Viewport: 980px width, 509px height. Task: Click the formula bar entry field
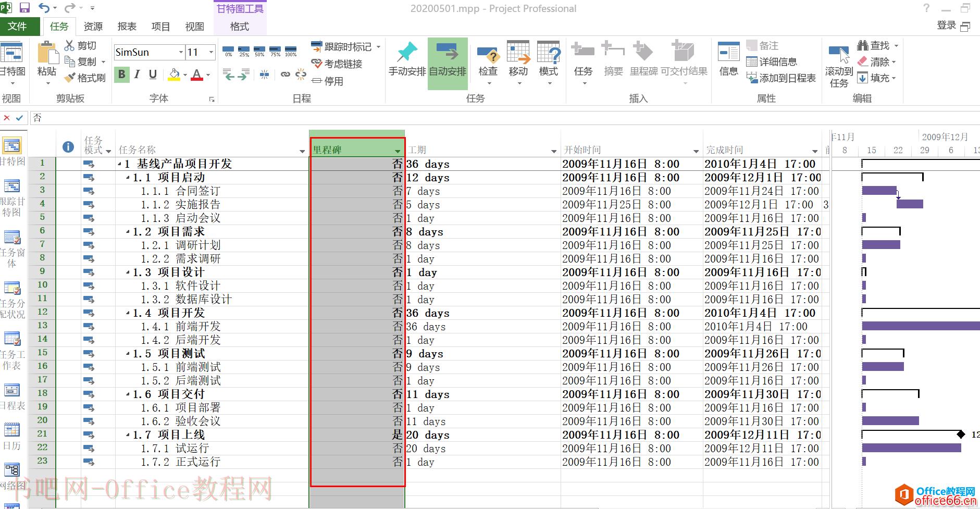click(x=504, y=118)
